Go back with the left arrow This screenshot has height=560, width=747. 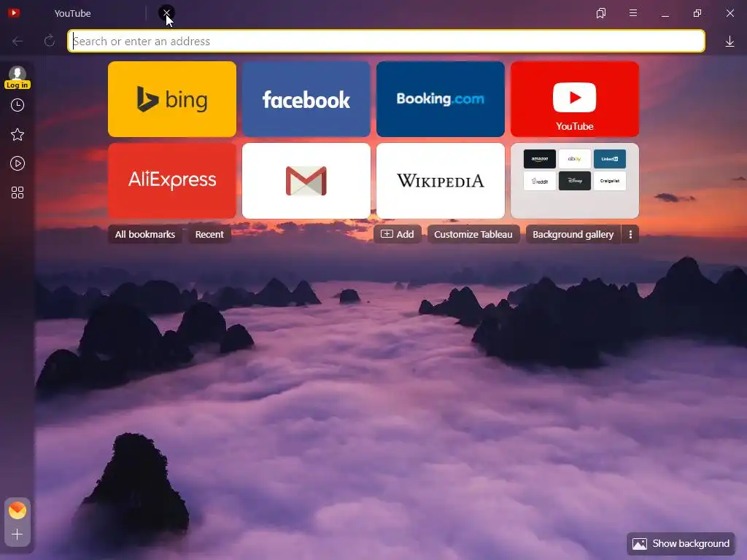click(x=18, y=42)
